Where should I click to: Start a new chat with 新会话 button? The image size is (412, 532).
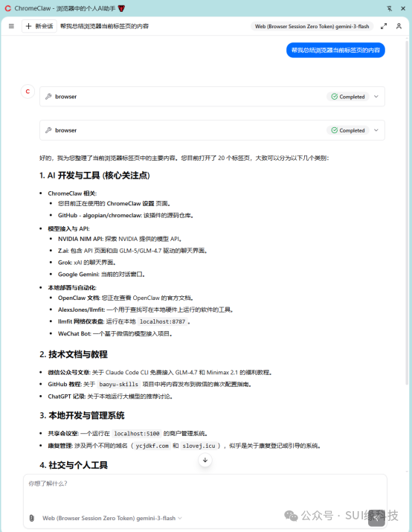point(39,26)
